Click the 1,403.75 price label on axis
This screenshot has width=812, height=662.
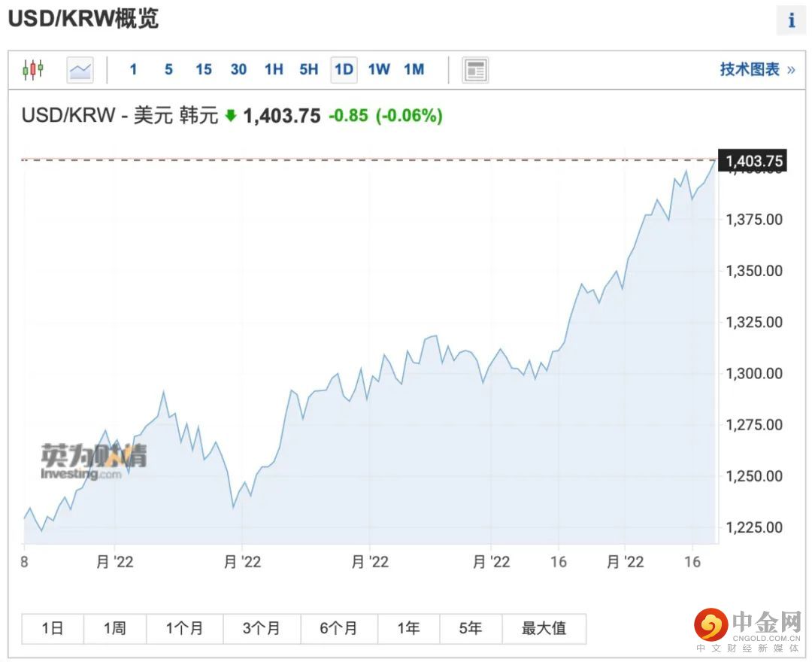(x=753, y=160)
